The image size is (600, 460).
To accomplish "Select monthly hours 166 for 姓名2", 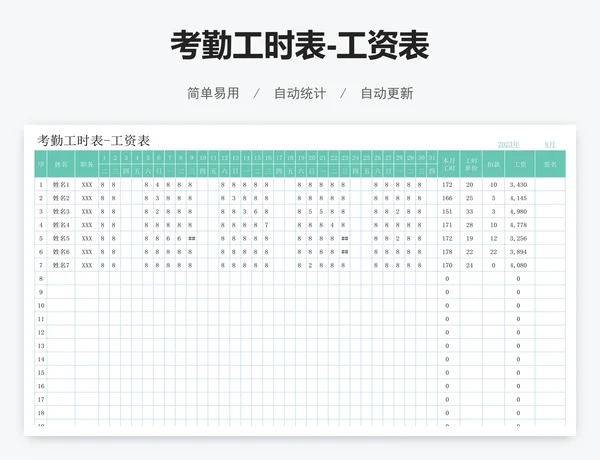I will click(x=447, y=198).
